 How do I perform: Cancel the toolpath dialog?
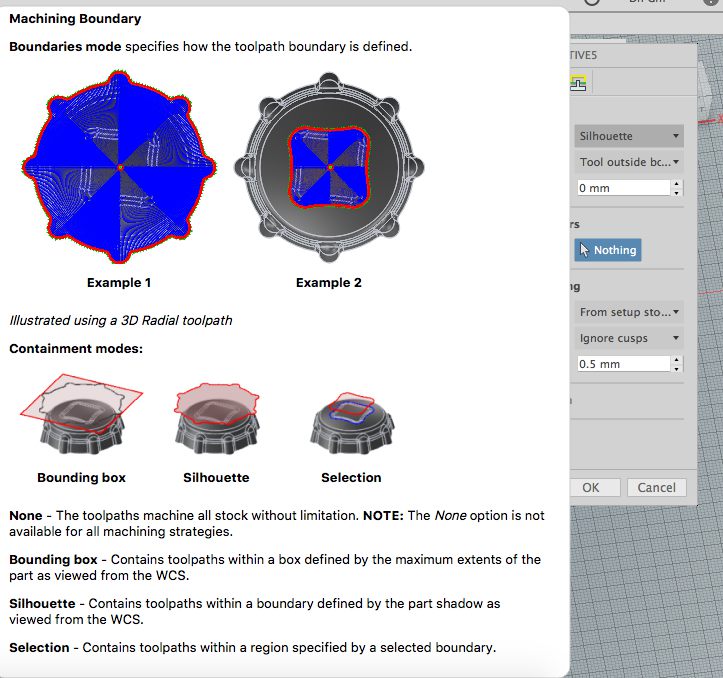point(657,488)
